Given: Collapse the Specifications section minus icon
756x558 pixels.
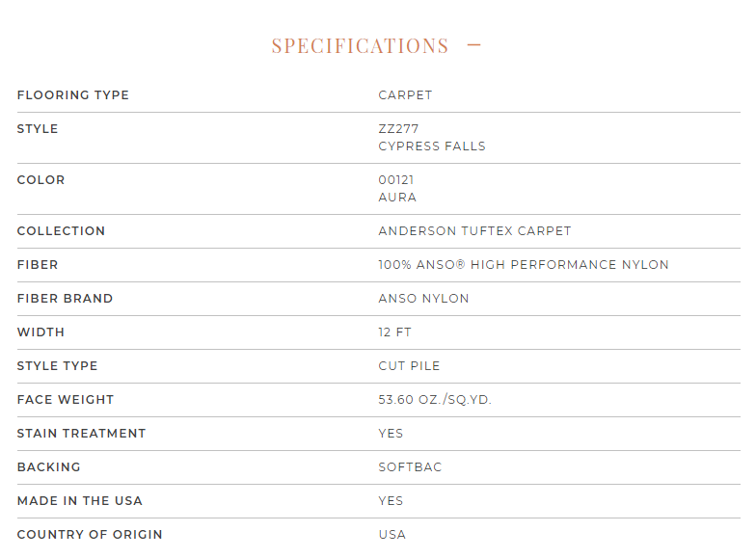Looking at the screenshot, I should [x=474, y=45].
